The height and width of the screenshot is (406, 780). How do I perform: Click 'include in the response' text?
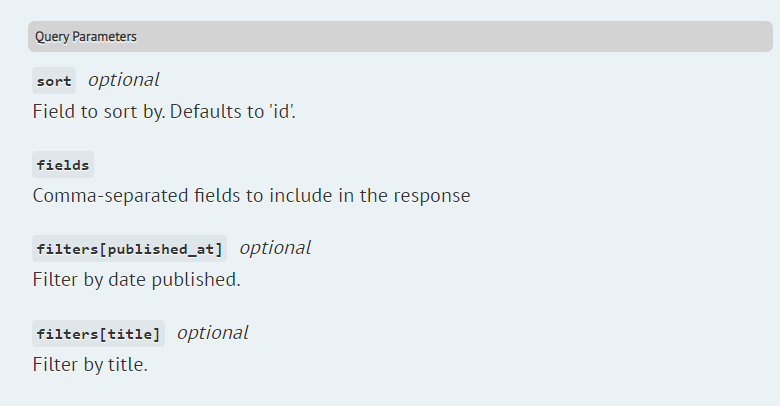point(370,196)
